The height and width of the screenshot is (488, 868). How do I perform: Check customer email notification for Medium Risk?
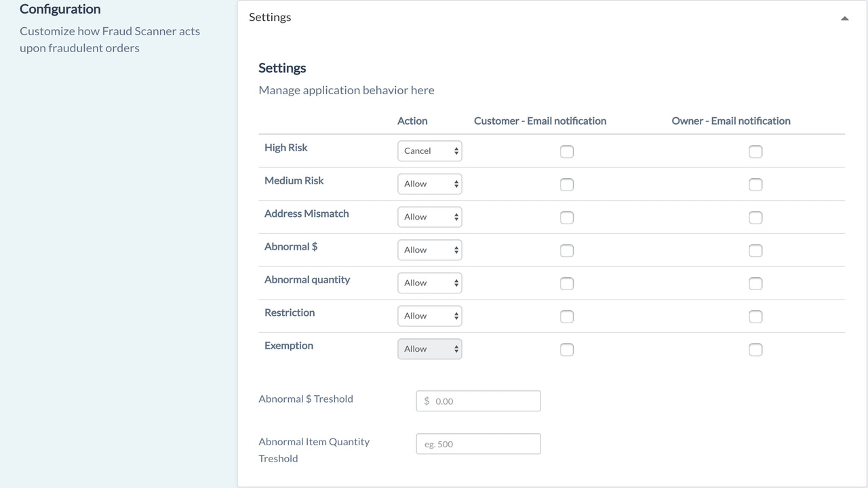click(x=567, y=185)
